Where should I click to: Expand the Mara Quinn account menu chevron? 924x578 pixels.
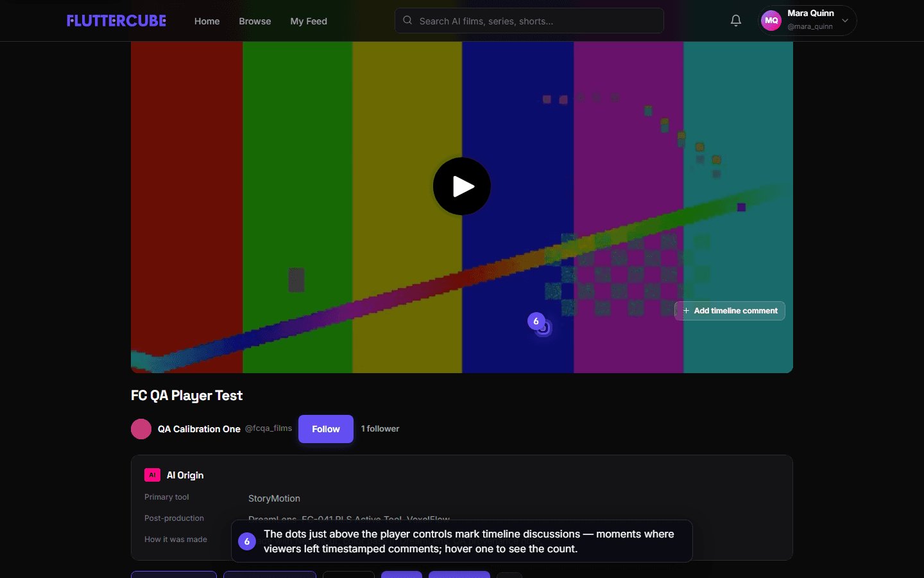coord(845,21)
